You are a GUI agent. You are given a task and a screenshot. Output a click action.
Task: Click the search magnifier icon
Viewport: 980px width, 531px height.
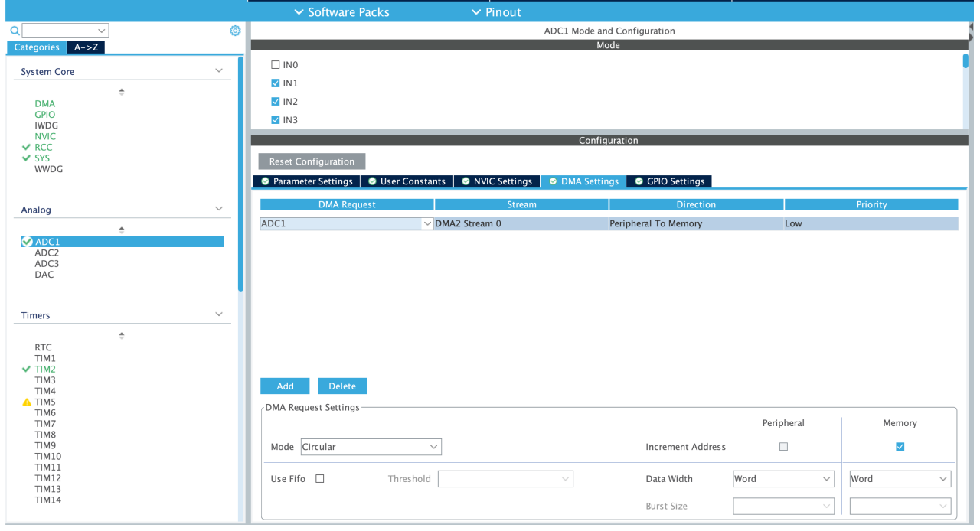(x=15, y=31)
